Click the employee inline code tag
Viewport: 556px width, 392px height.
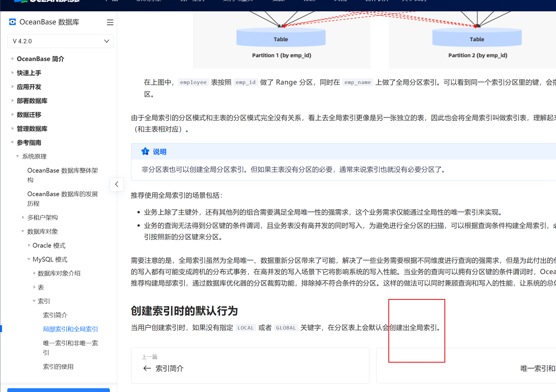click(193, 82)
